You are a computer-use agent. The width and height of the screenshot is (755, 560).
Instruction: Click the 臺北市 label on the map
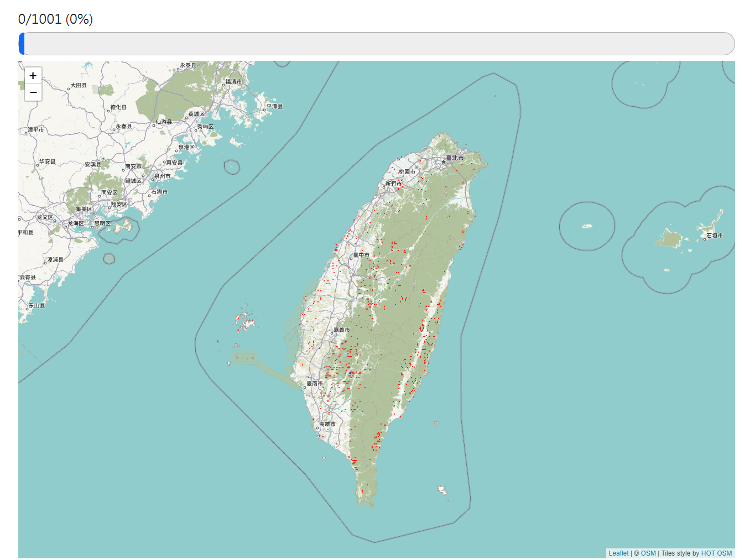coord(455,158)
